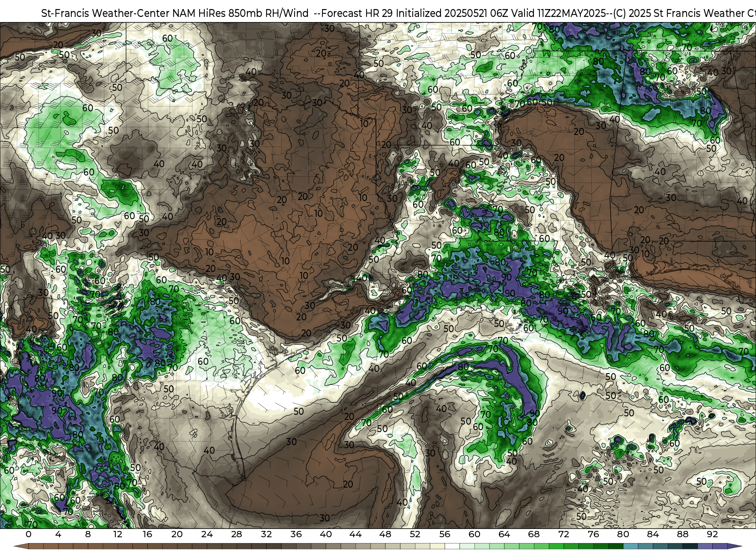Click the colorbar tick label 44

(x=356, y=534)
